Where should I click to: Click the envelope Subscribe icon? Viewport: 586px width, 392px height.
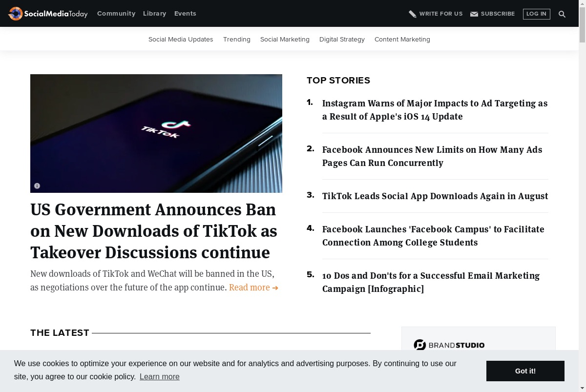474,14
